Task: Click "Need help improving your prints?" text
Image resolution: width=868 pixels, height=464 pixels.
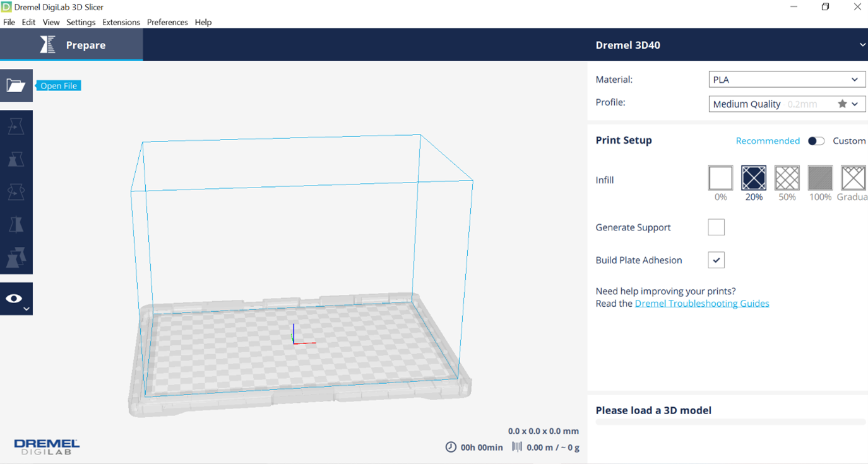Action: click(666, 292)
